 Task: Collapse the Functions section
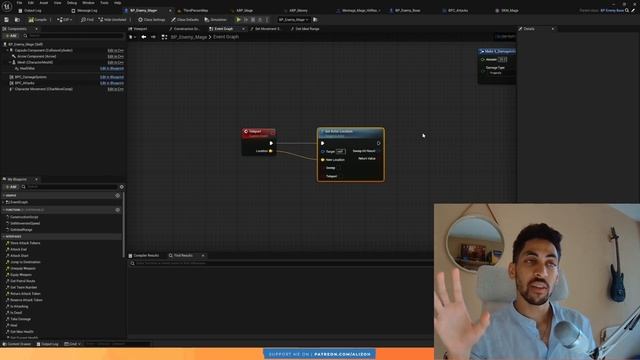click(4, 210)
